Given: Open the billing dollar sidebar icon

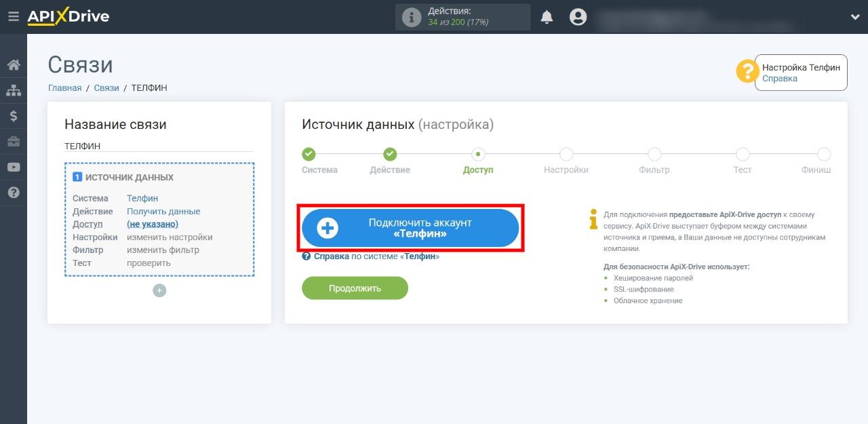Looking at the screenshot, I should [x=14, y=116].
